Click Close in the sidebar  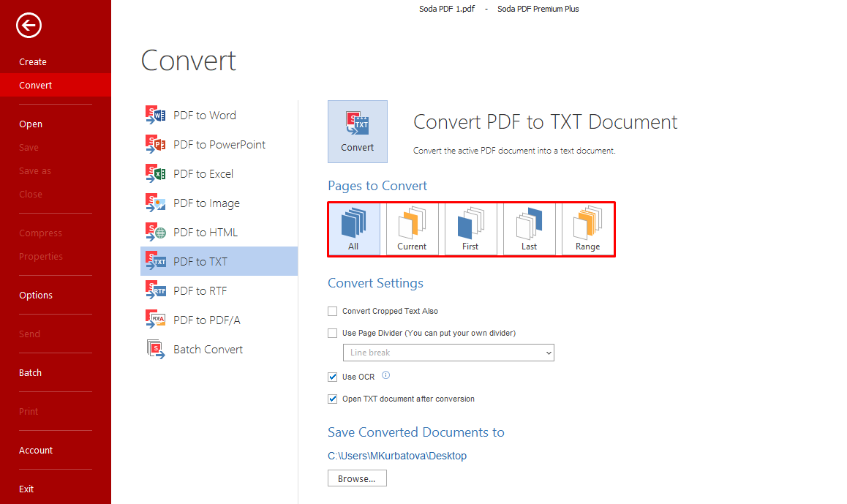click(30, 194)
